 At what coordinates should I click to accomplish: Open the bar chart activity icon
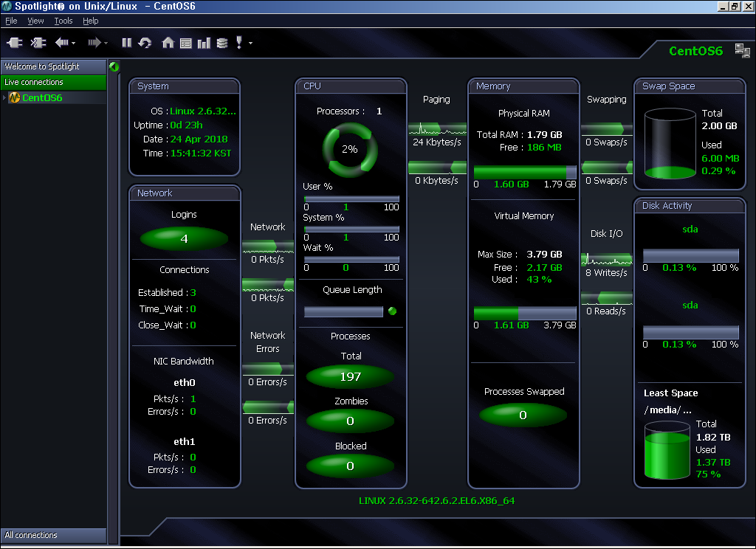coord(204,43)
